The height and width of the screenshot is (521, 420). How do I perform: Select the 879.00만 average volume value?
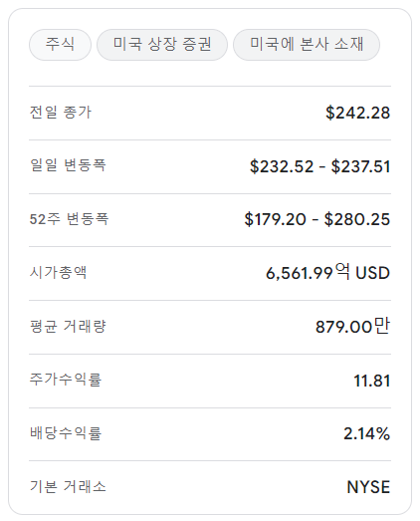(x=352, y=327)
